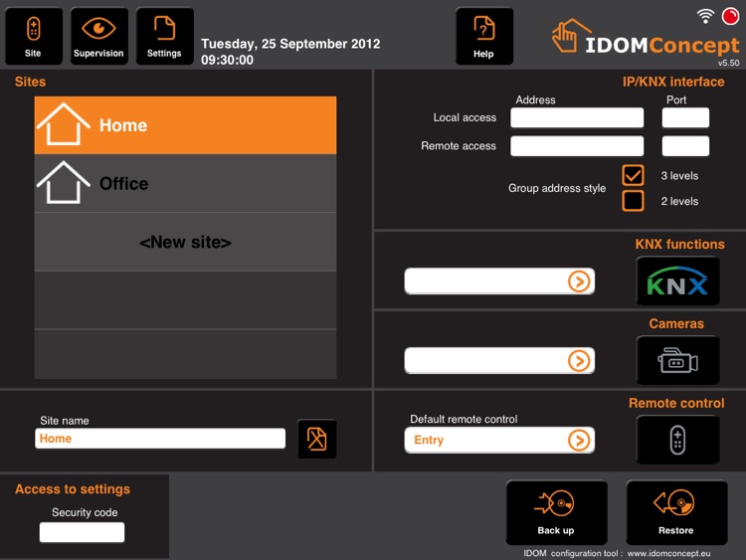Click the Entry remote control field
746x560 pixels.
tap(499, 440)
